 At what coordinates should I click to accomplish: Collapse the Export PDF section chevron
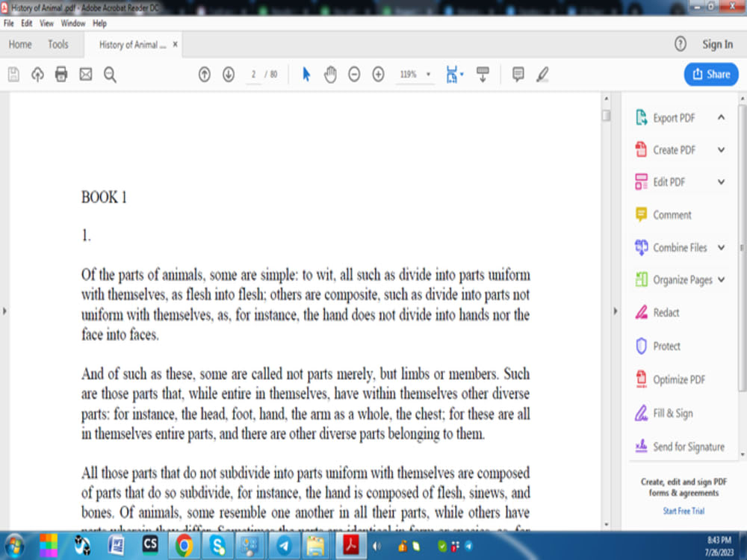point(722,118)
